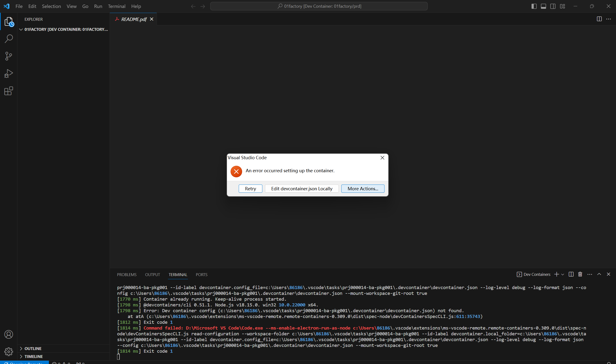Viewport: 616px width, 364px height.
Task: Maximize the panel with up chevron
Action: [599, 274]
